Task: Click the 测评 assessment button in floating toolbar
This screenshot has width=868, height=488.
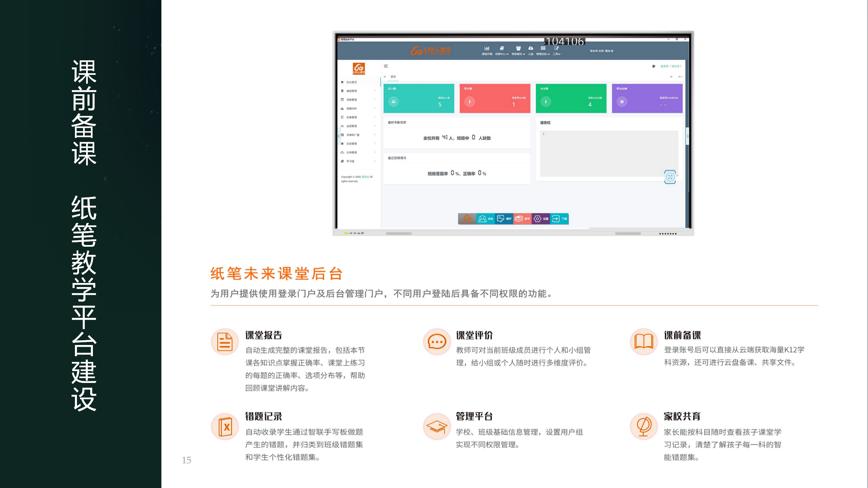Action: [504, 219]
